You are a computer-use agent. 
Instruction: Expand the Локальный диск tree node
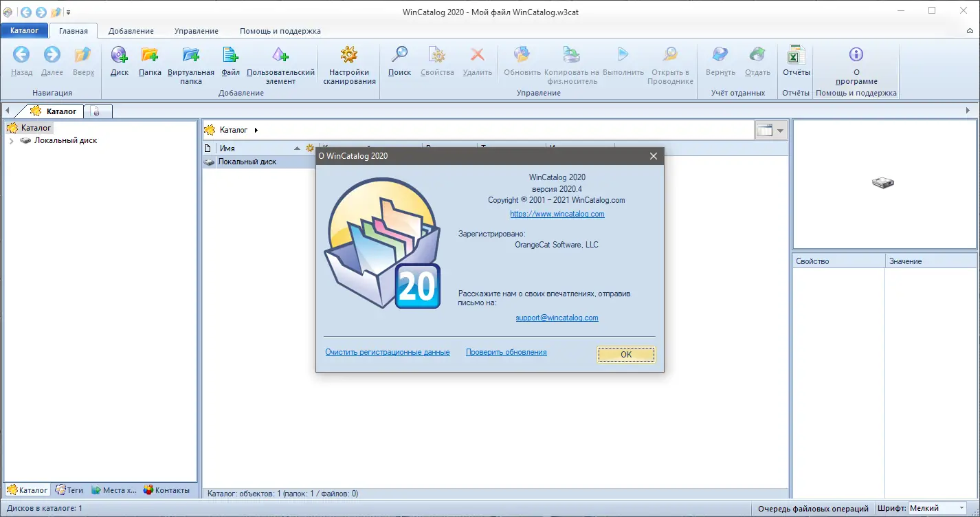(x=12, y=140)
